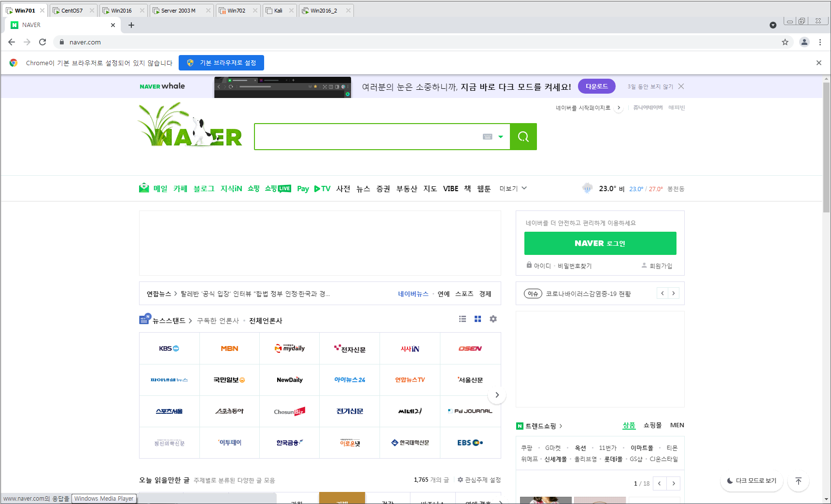The height and width of the screenshot is (504, 831).
Task: Click the naver.com address bar
Action: pos(415,42)
